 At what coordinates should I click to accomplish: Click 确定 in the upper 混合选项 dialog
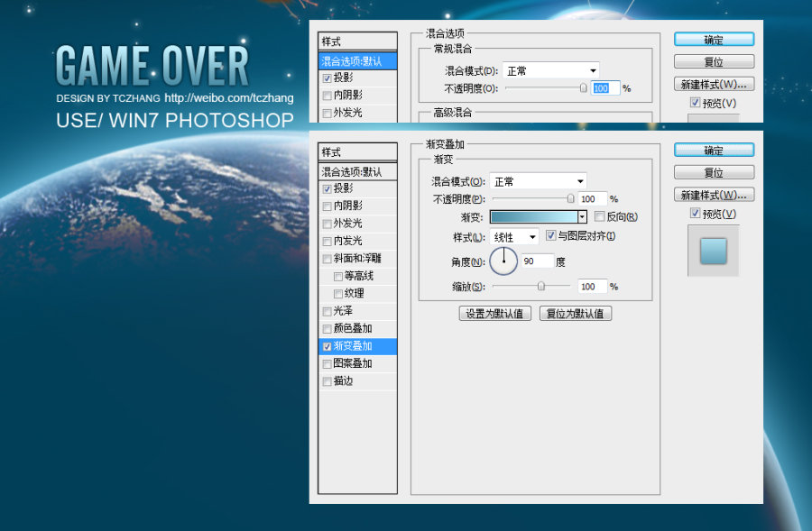point(714,40)
